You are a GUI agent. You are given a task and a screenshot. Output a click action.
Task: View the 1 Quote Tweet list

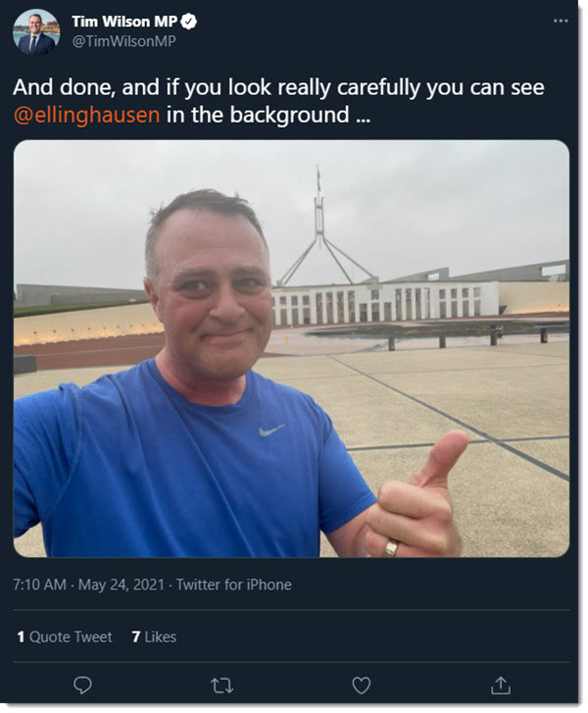point(65,637)
